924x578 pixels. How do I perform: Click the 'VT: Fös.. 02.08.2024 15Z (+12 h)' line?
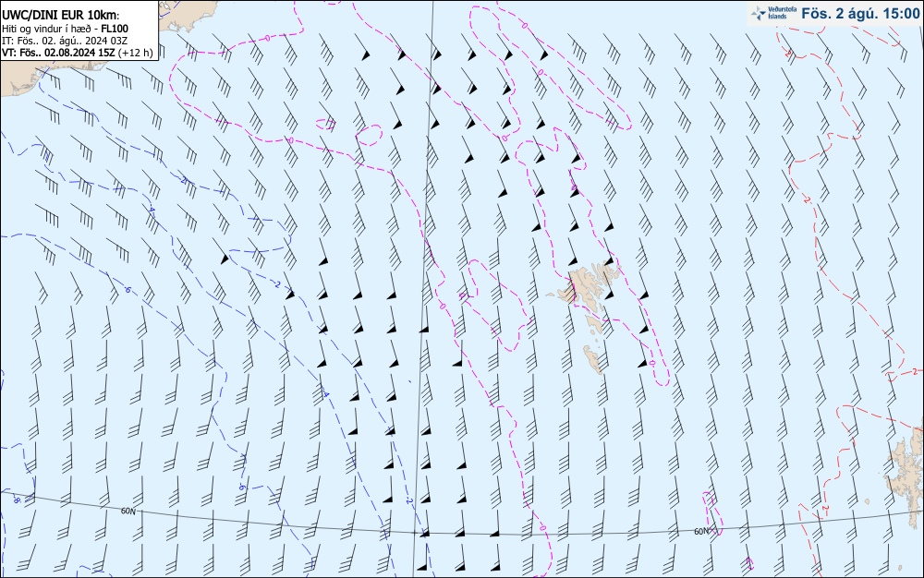tap(78, 53)
